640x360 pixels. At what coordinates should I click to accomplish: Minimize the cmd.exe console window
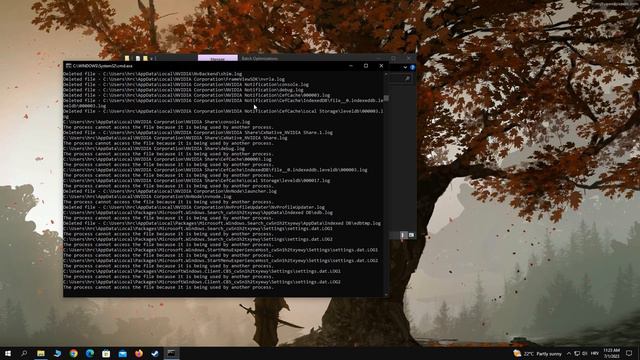pos(351,66)
